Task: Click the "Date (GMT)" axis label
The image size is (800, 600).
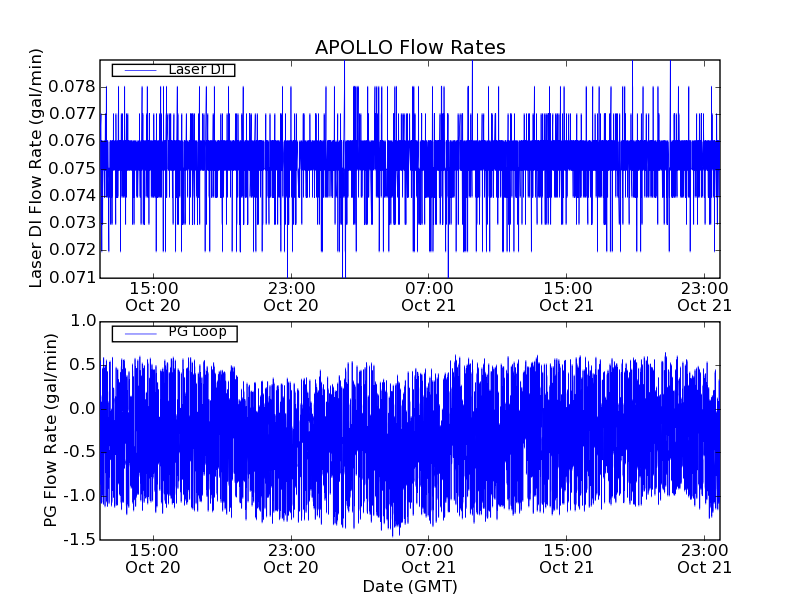Action: (x=410, y=586)
